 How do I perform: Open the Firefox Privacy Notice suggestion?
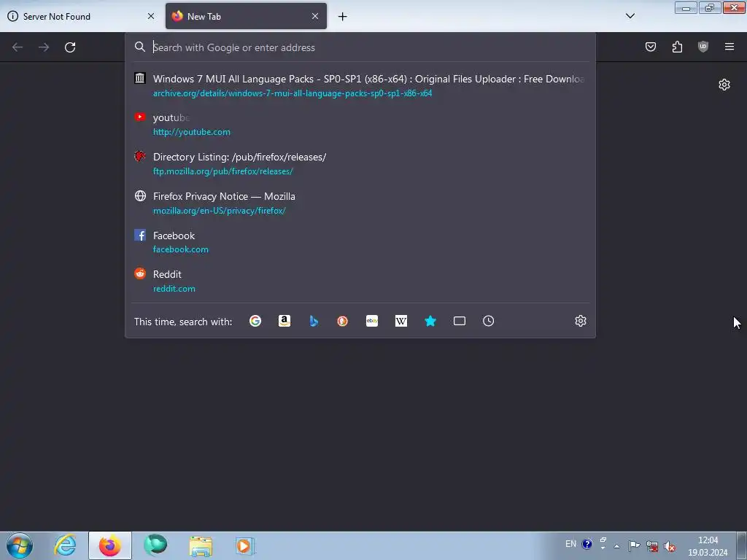coord(360,203)
